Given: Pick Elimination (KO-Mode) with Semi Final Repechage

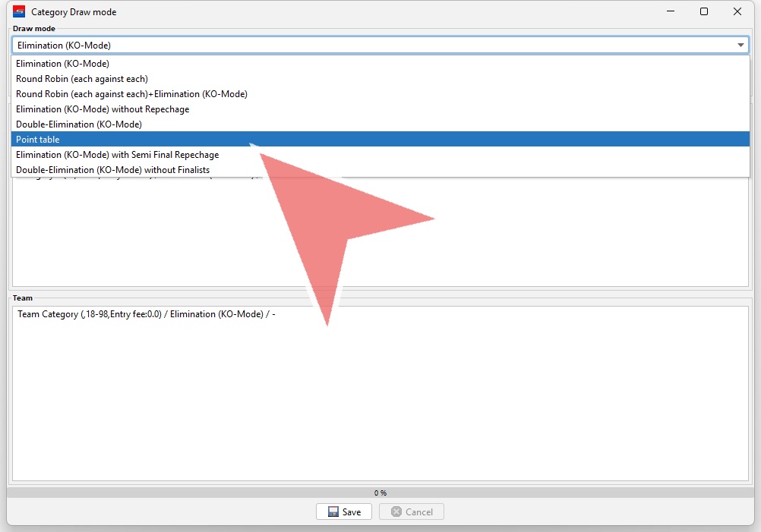Looking at the screenshot, I should [x=117, y=155].
